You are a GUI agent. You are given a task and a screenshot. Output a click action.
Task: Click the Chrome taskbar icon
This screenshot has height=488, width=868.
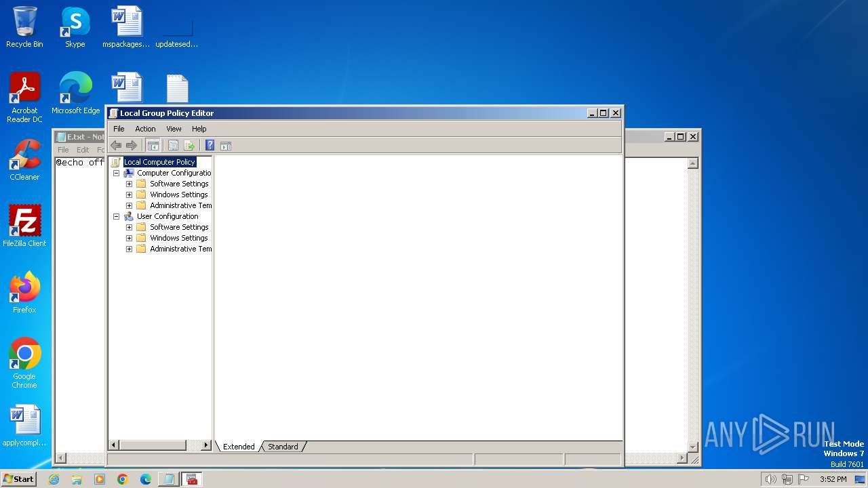click(x=123, y=479)
